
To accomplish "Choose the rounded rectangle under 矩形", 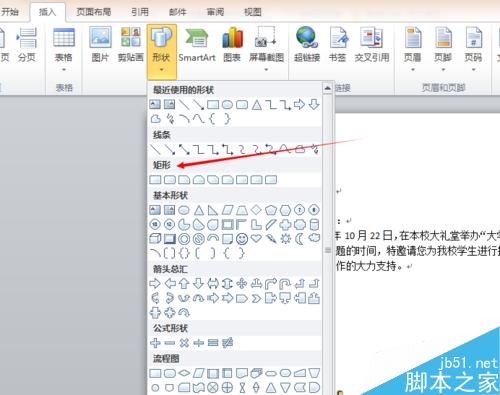I will [170, 180].
